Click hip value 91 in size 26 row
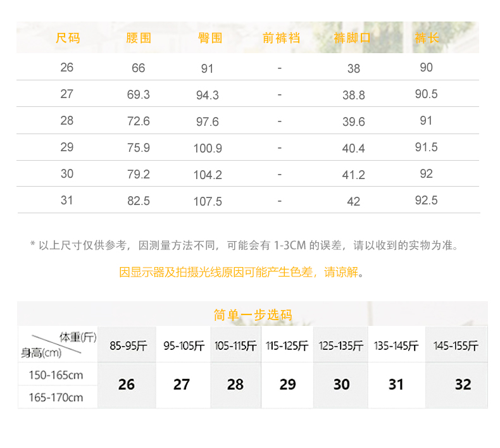This screenshot has height=448, width=500. tap(207, 69)
